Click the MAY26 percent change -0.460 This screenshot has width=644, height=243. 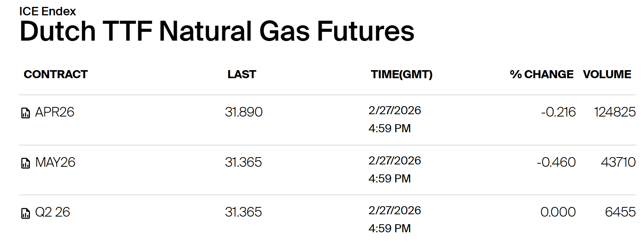(x=556, y=163)
